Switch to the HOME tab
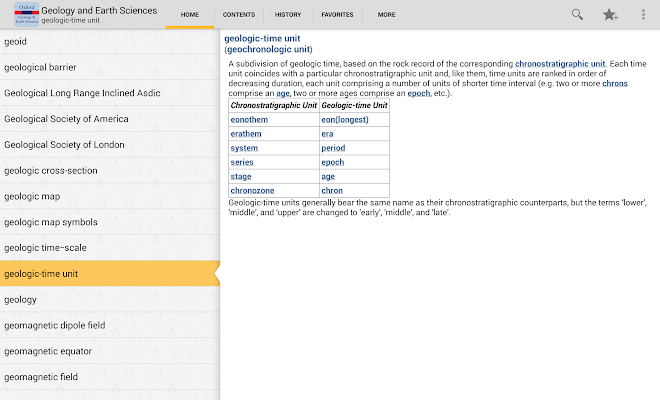The width and height of the screenshot is (660, 400). (190, 15)
